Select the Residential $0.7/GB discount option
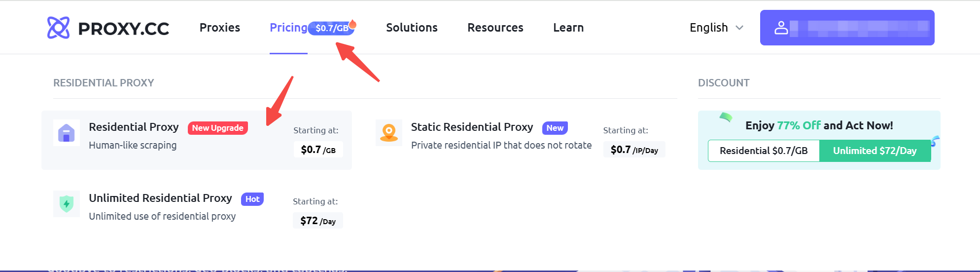The height and width of the screenshot is (272, 980). point(764,151)
